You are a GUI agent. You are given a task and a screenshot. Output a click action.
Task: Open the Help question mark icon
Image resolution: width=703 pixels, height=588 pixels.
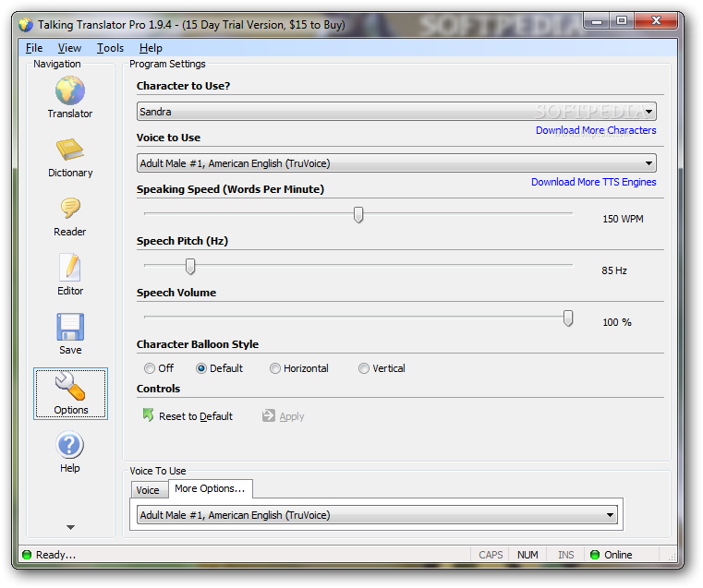70,445
